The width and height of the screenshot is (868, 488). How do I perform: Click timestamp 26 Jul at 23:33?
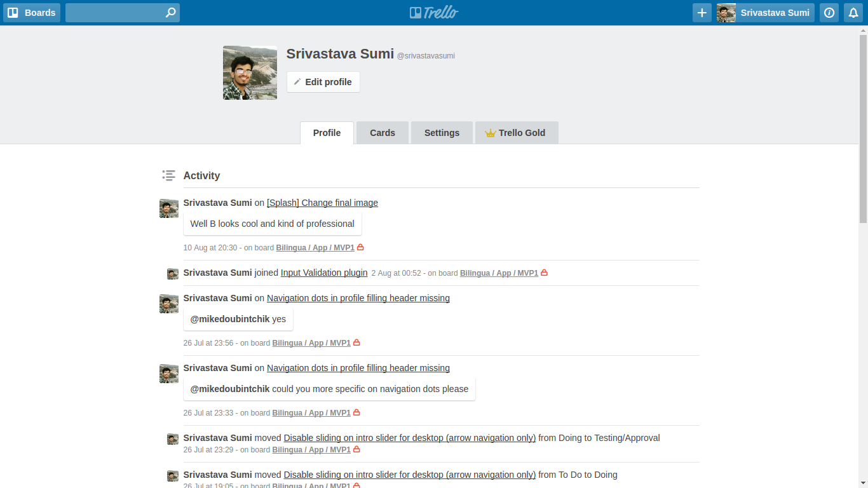point(208,413)
